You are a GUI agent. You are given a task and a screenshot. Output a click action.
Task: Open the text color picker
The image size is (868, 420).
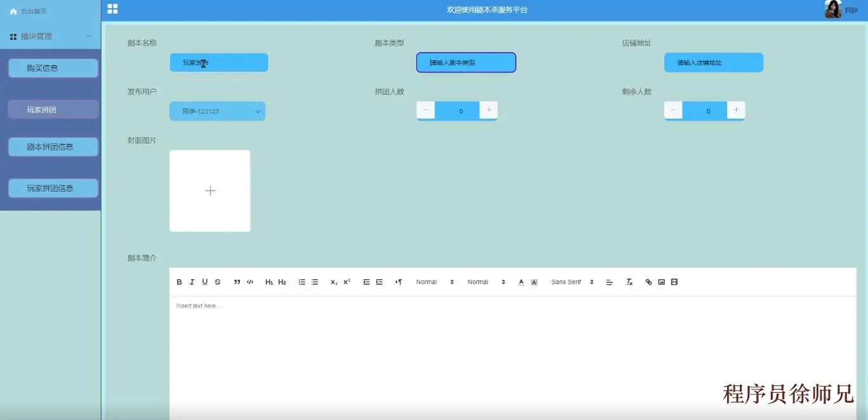tap(521, 282)
